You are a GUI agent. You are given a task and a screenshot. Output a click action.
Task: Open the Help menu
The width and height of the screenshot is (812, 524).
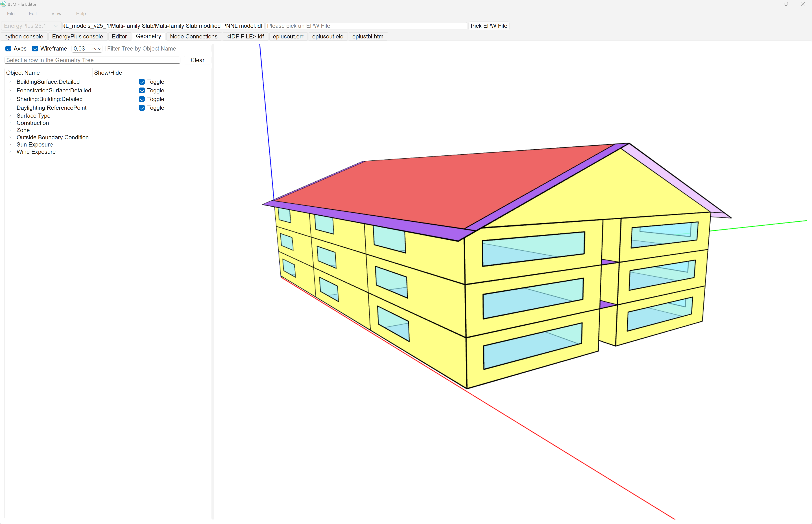81,14
